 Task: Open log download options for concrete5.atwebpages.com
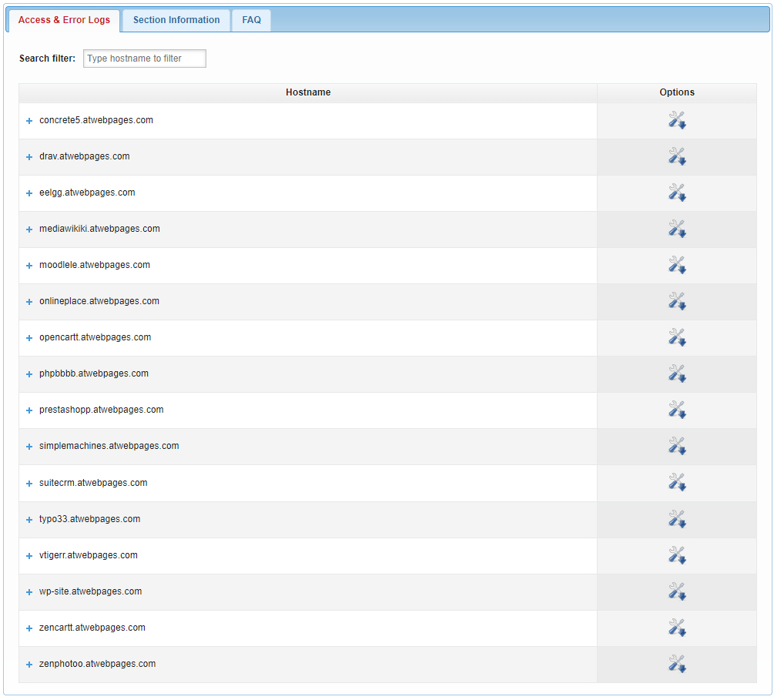[x=677, y=120]
